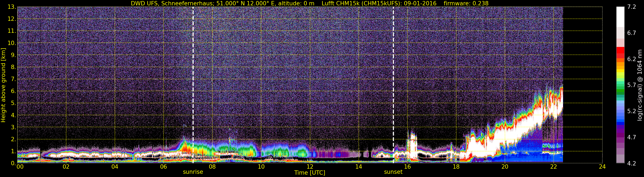Click the "12" time axis tick label
644x177 pixels.
click(310, 167)
